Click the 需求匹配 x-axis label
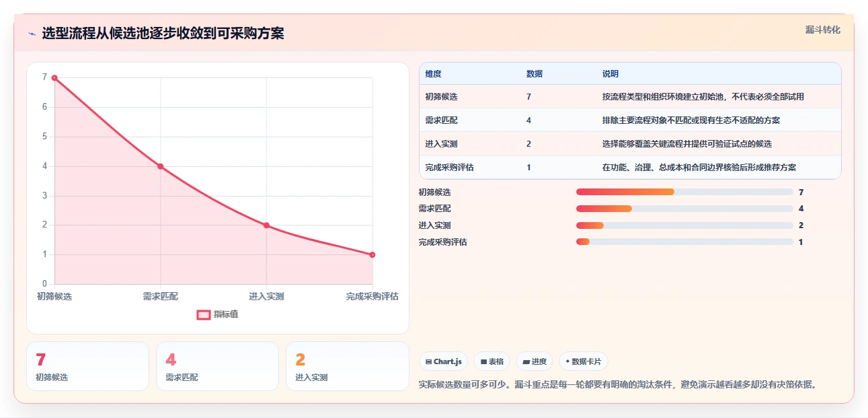This screenshot has height=418, width=868. [x=161, y=296]
